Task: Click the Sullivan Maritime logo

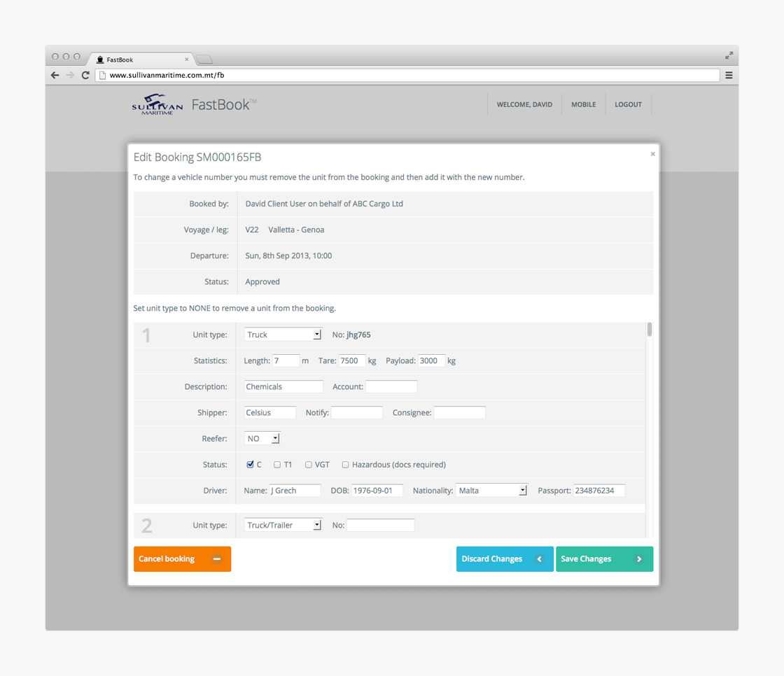Action: click(x=157, y=104)
